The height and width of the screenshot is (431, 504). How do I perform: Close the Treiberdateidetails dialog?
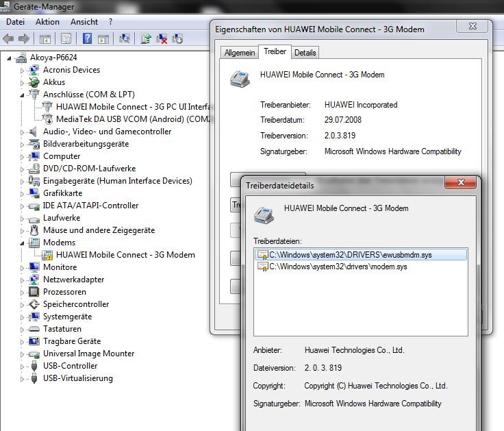click(461, 182)
